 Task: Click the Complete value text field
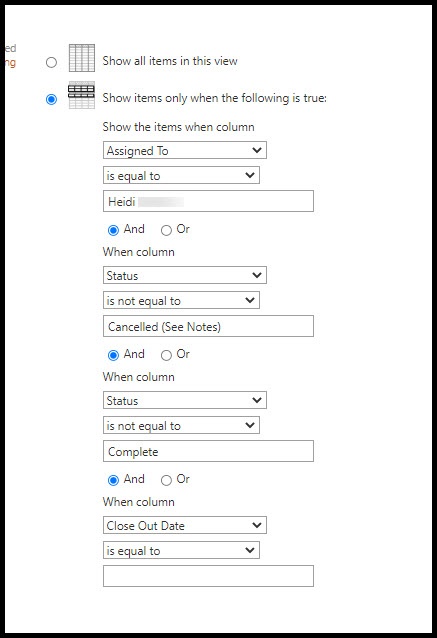coord(208,451)
